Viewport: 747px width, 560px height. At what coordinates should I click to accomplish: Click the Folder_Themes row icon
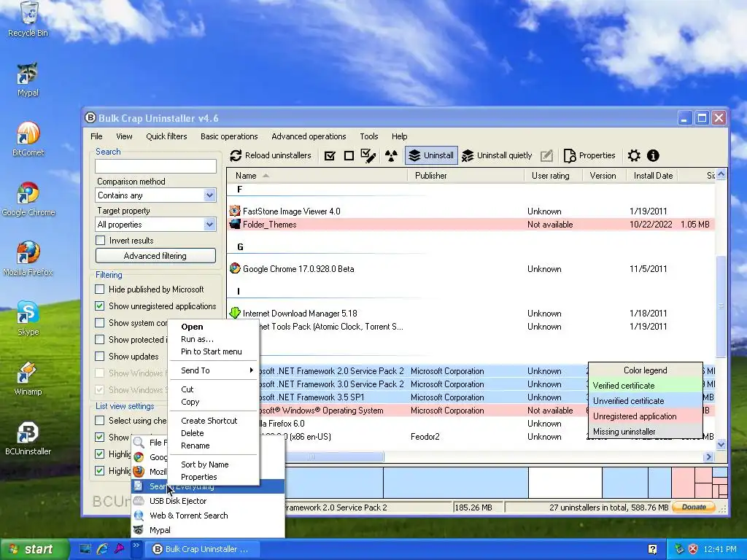click(x=234, y=225)
